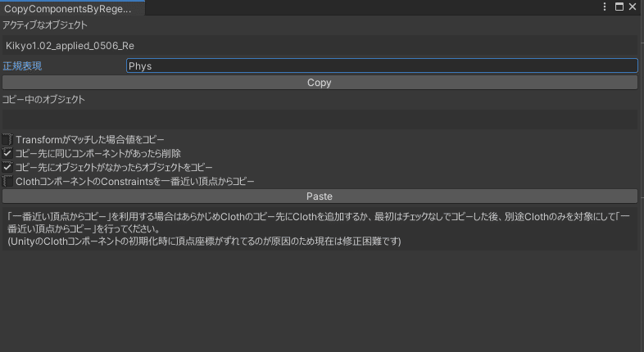The image size is (644, 352).
Task: Maximize the CopyComponentsByRegex window
Action: tap(619, 7)
